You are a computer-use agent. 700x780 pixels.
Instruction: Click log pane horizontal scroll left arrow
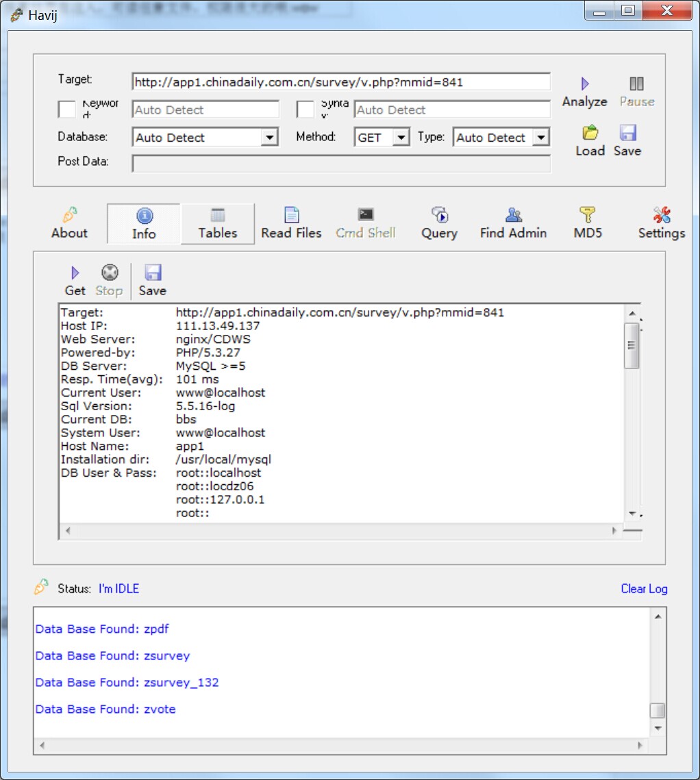(x=42, y=745)
